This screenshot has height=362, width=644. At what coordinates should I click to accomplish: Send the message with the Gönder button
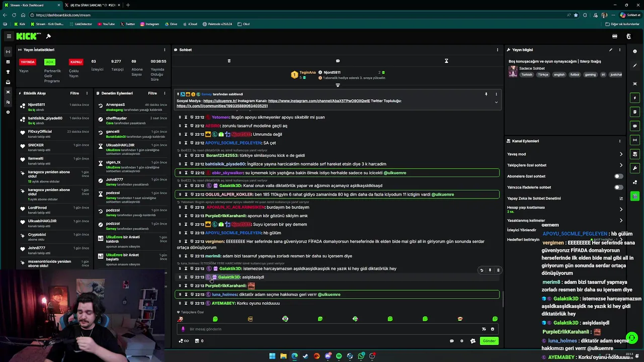coord(489,341)
